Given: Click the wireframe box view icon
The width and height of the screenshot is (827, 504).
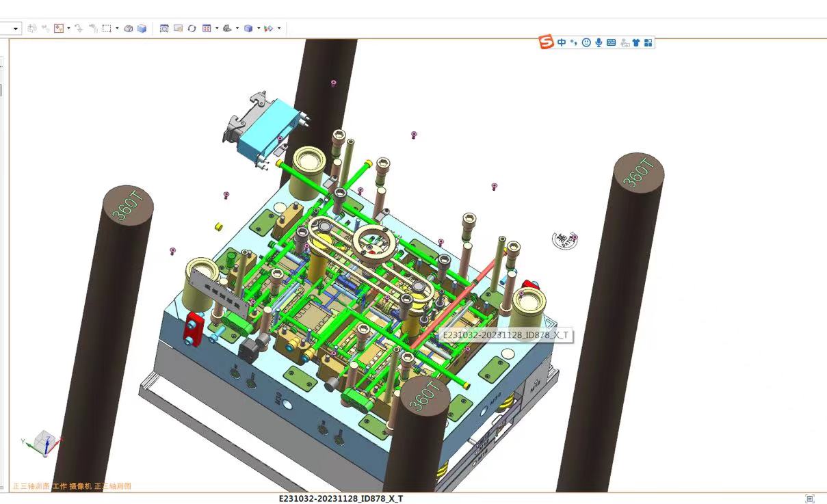Looking at the screenshot, I should [128, 29].
